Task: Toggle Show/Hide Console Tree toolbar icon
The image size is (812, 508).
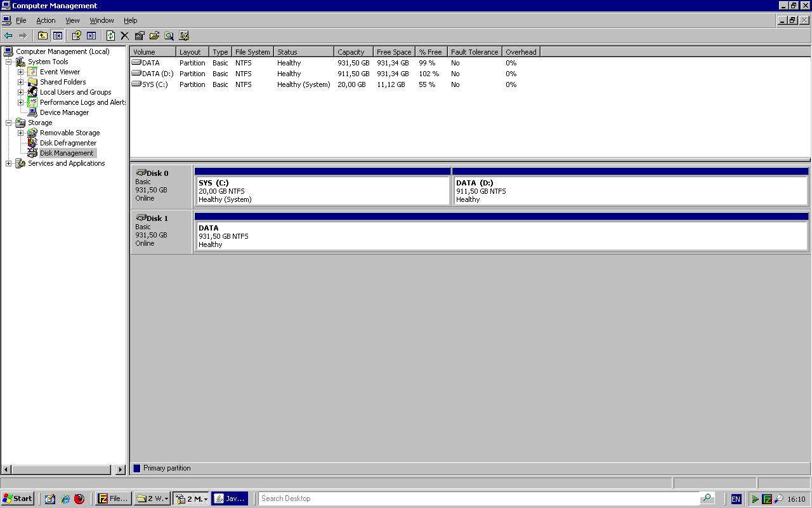Action: [57, 36]
